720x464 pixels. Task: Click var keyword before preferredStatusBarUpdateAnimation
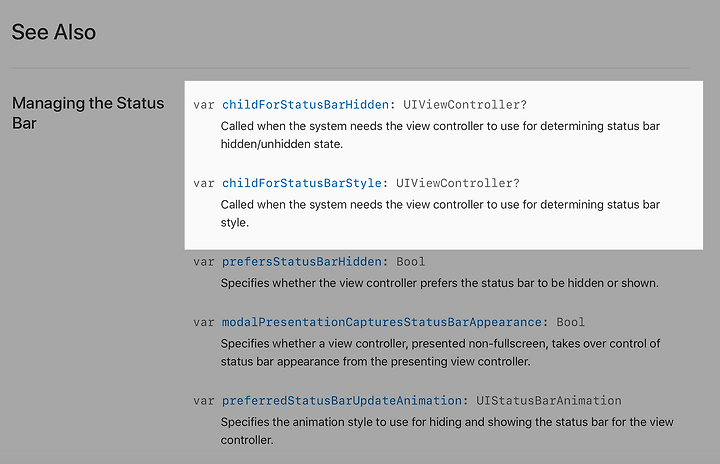[204, 401]
